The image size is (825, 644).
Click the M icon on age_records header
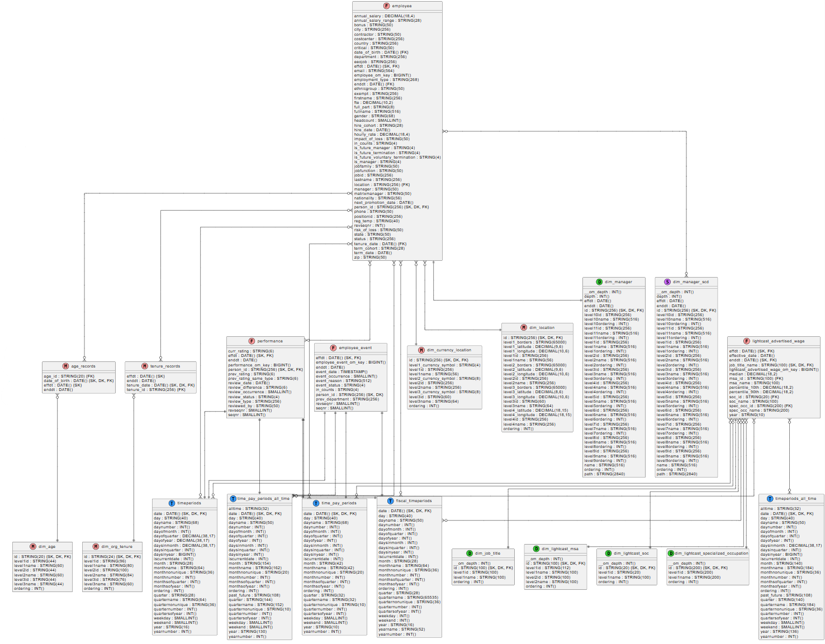coord(65,366)
